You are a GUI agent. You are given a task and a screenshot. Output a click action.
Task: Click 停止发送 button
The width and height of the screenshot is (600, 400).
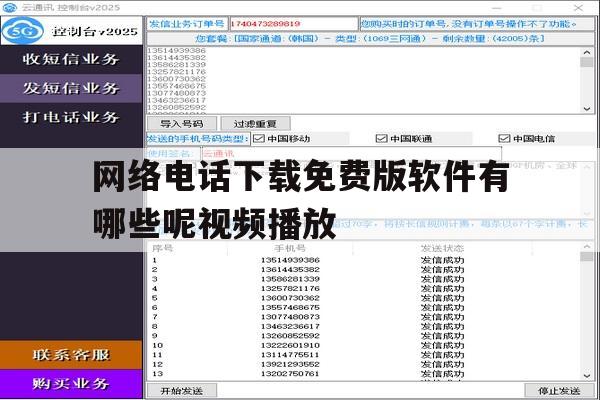point(559,391)
